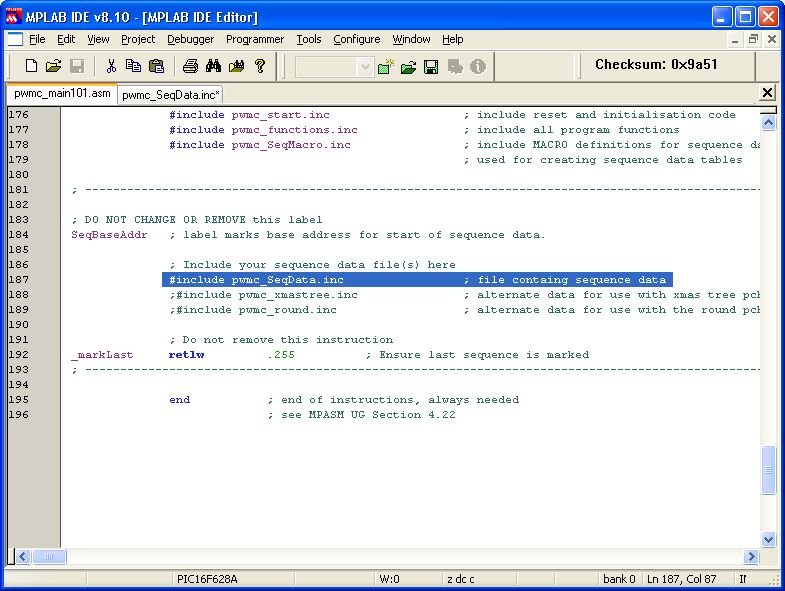Click the horizontal scrollbar right arrow
The image size is (785, 591).
pyautogui.click(x=752, y=556)
